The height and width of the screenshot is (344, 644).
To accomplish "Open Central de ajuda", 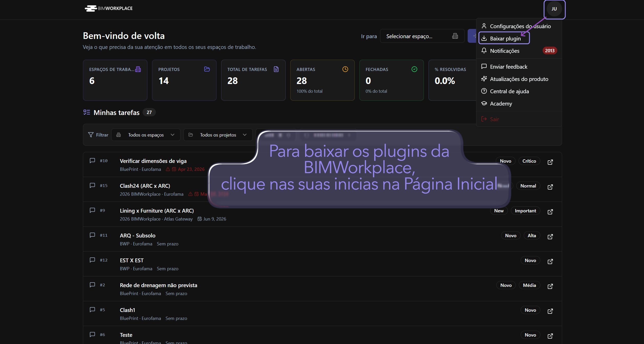I will 519,91.
